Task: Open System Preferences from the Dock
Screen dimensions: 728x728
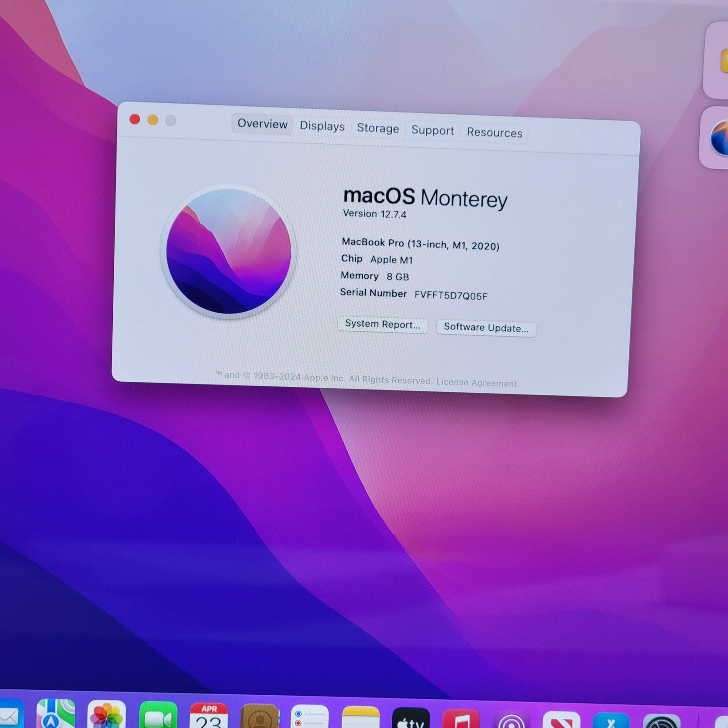Action: point(662,721)
